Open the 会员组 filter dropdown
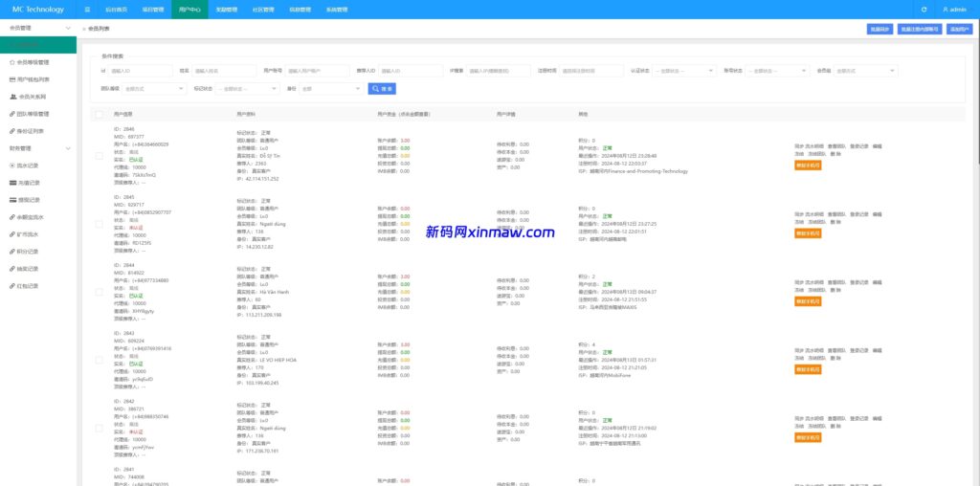This screenshot has width=980, height=486. [x=867, y=71]
